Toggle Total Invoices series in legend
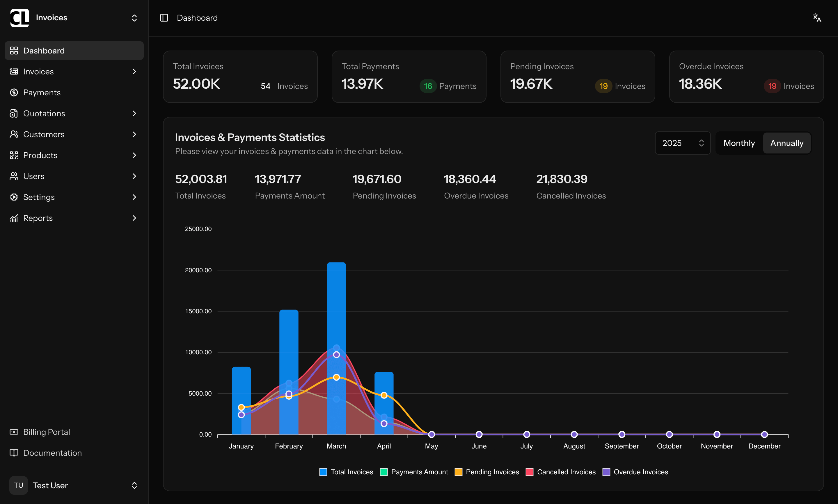The height and width of the screenshot is (504, 838). point(346,472)
